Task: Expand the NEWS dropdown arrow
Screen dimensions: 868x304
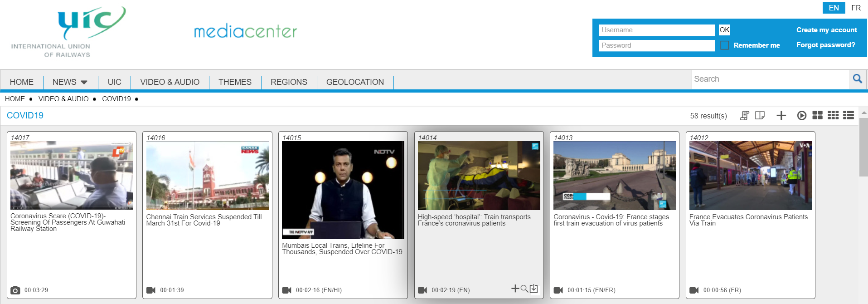Action: [84, 82]
